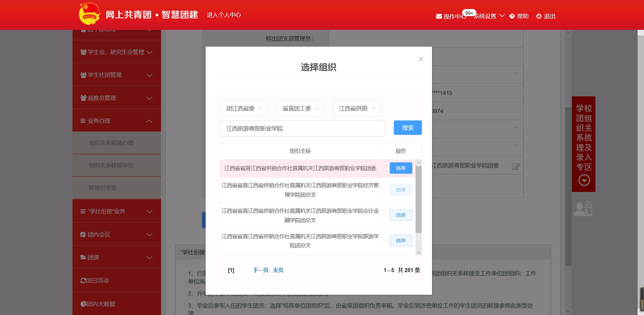Expand the 团课 menu section
The height and width of the screenshot is (315, 644).
pyautogui.click(x=150, y=258)
